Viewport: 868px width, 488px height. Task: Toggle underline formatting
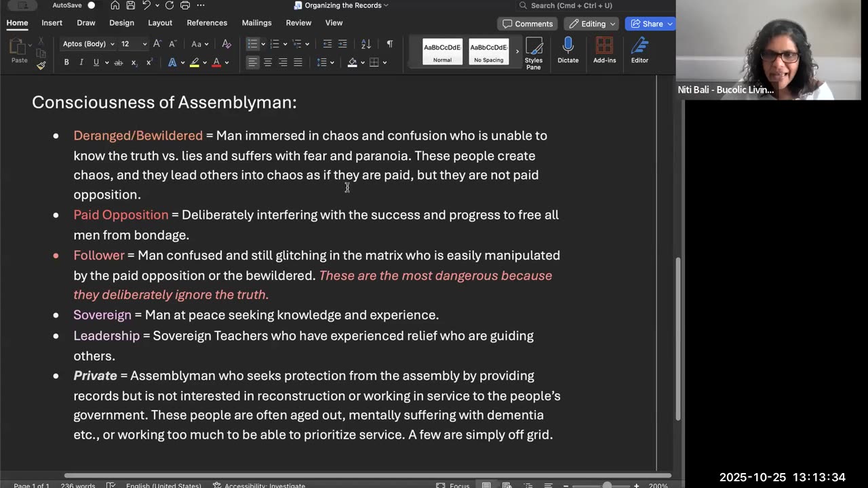pos(96,62)
